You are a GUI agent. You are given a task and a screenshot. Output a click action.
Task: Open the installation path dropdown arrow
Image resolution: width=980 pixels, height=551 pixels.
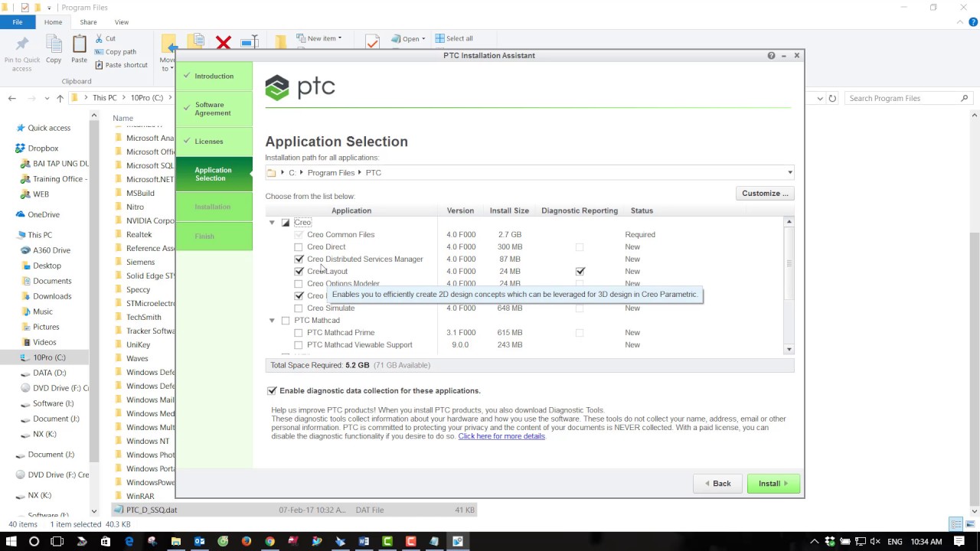point(789,173)
